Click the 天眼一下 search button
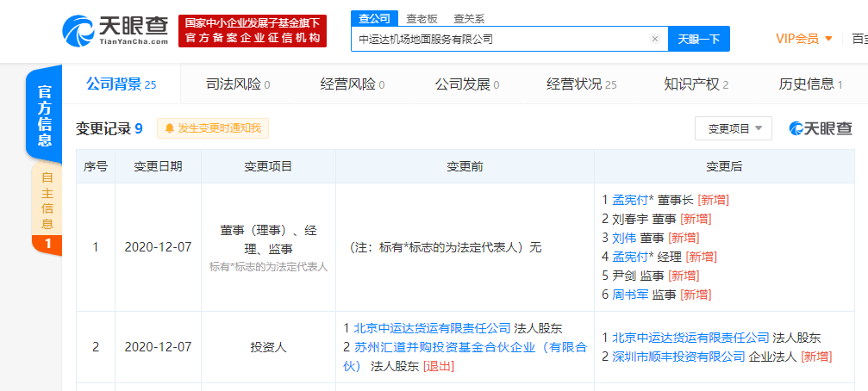This screenshot has height=391, width=868. click(x=699, y=39)
